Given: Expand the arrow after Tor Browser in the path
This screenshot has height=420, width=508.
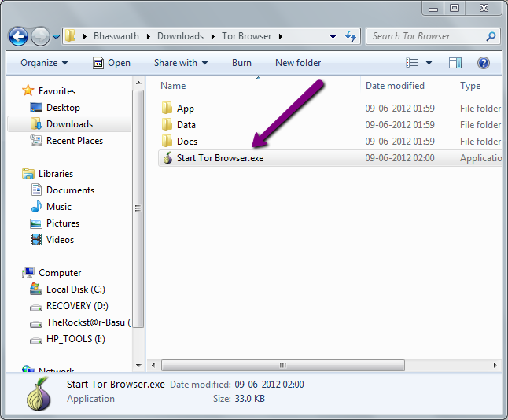Looking at the screenshot, I should click(x=280, y=36).
